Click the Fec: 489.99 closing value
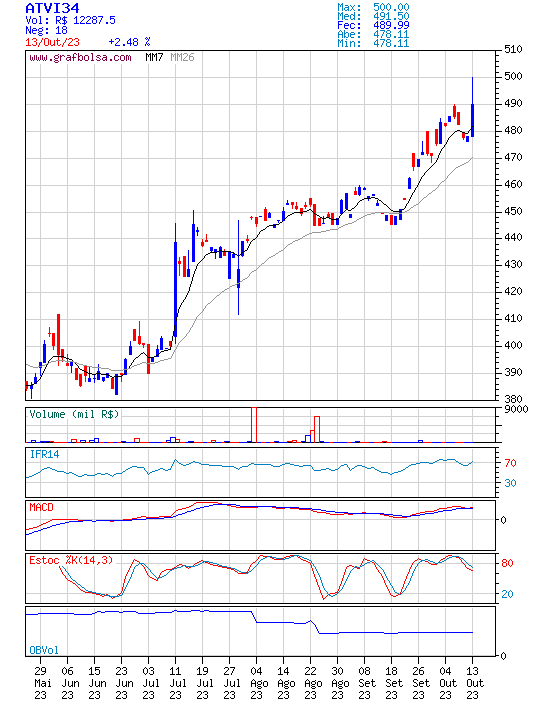 tap(373, 25)
